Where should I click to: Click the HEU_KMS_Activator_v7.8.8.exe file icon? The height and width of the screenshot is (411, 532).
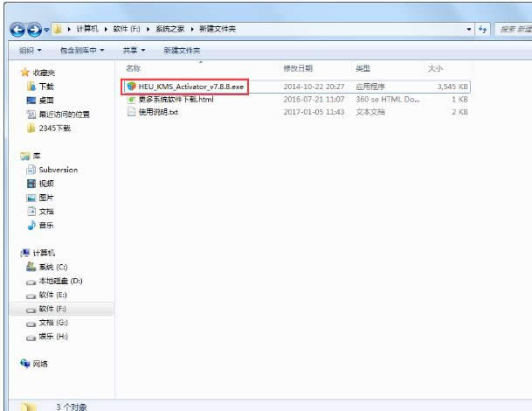pos(131,87)
